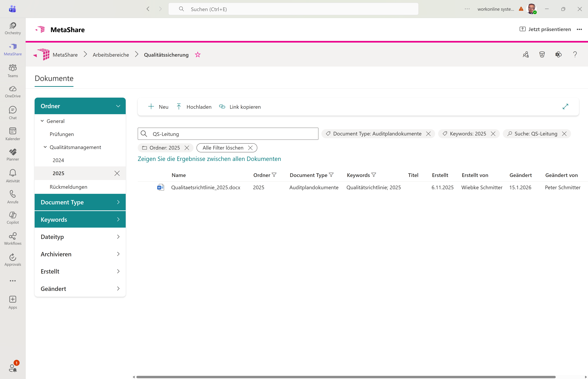Remove the Keywords: 2025 filter chip
The height and width of the screenshot is (379, 588).
click(x=493, y=134)
